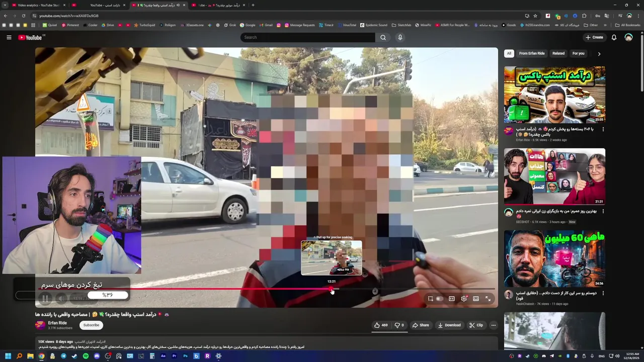Expand the Other bookmarks folder

tap(591, 25)
